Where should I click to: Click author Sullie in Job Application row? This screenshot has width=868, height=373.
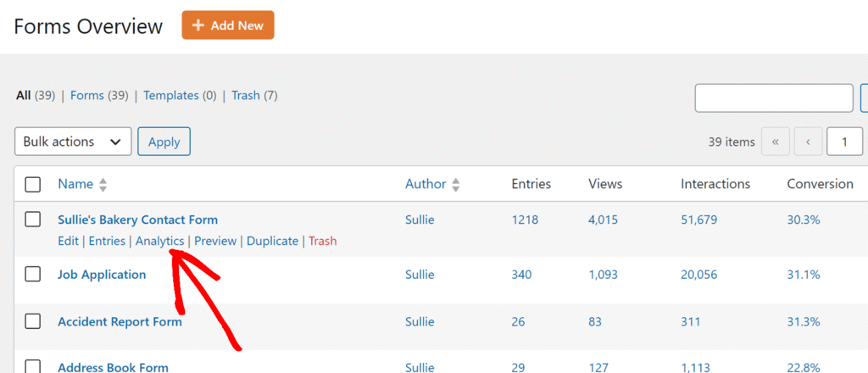click(x=420, y=275)
